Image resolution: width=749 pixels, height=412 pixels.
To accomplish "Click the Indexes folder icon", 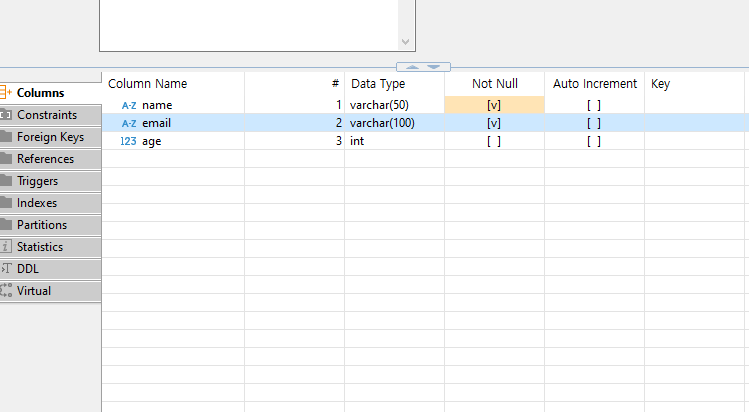I will click(x=6, y=202).
